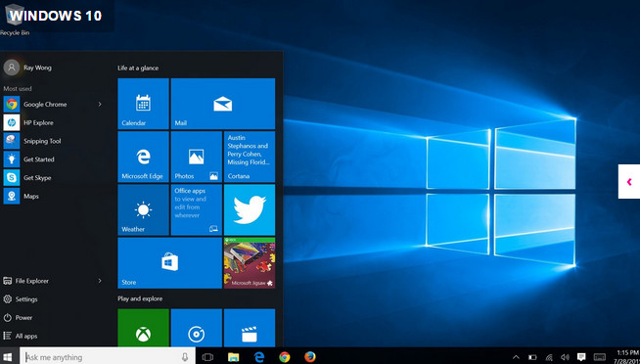Image resolution: width=640 pixels, height=364 pixels.
Task: Click the Play and explore heading
Action: (140, 298)
